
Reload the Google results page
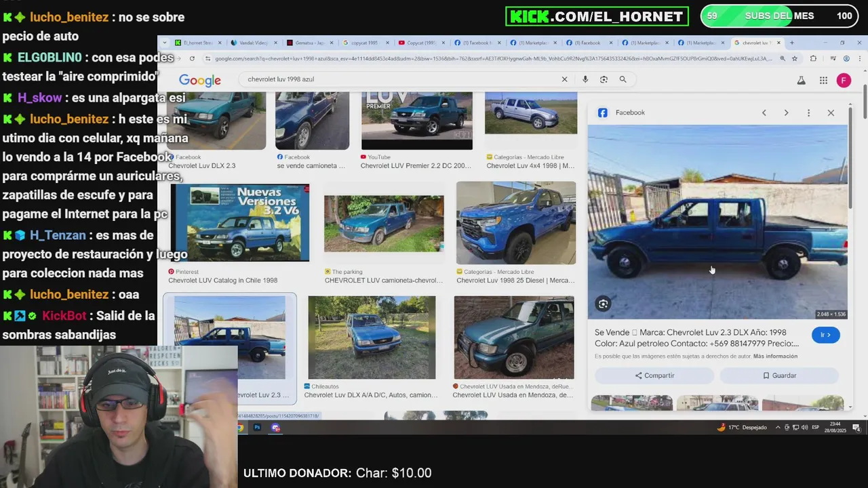click(192, 59)
